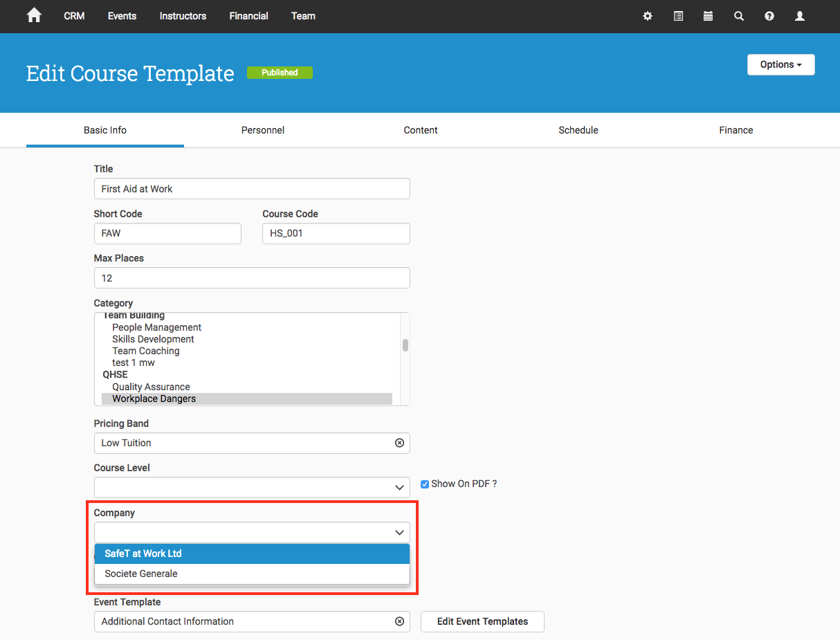Collapse the Company dropdown arrow
Screen dimensions: 840x640
click(399, 533)
